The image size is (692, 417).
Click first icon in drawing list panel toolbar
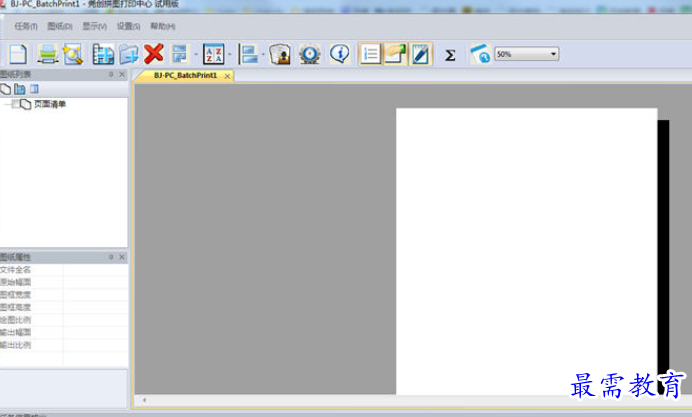pyautogui.click(x=5, y=90)
